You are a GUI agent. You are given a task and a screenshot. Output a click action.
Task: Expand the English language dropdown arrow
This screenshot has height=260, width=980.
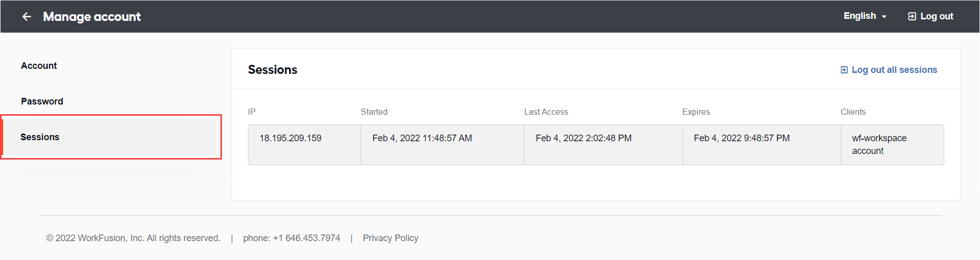pos(884,17)
